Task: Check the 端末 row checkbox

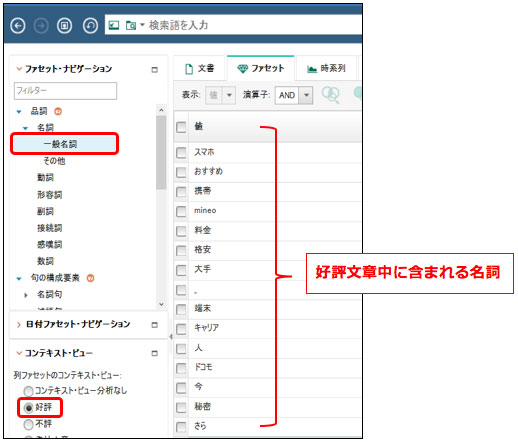Action: [x=181, y=309]
